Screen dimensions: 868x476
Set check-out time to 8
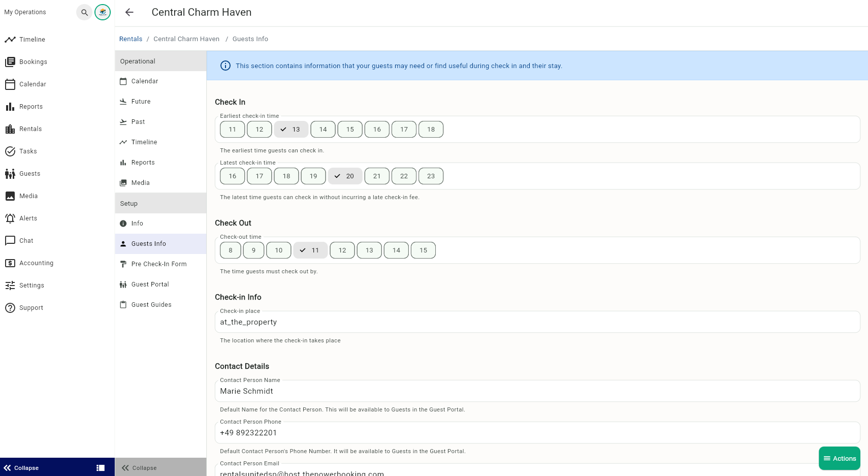point(231,250)
